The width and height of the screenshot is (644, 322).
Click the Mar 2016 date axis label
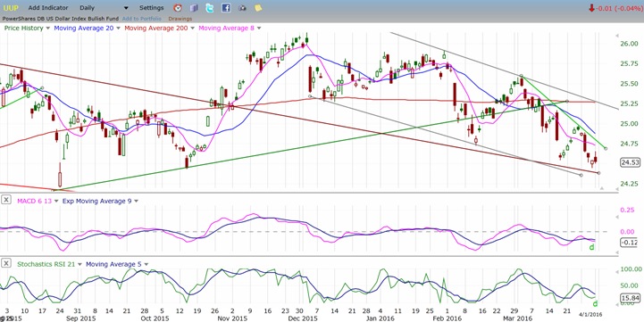click(x=517, y=318)
